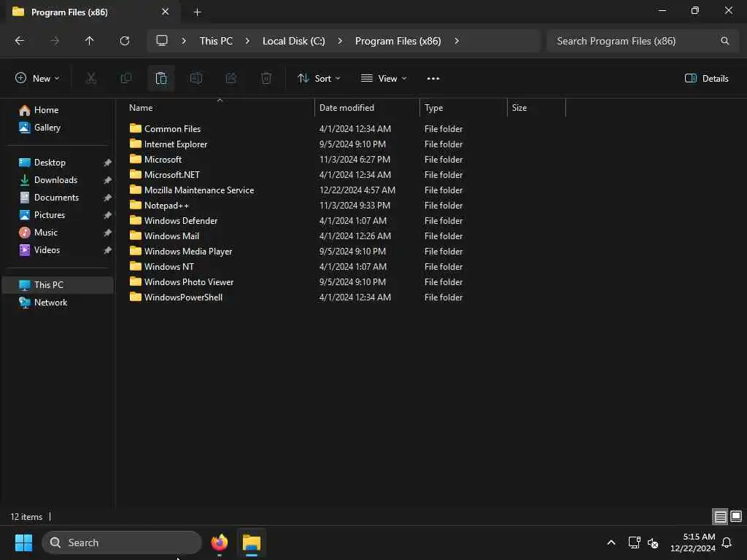747x560 pixels.
Task: Select the Windows Media Player folder
Action: [x=181, y=252]
